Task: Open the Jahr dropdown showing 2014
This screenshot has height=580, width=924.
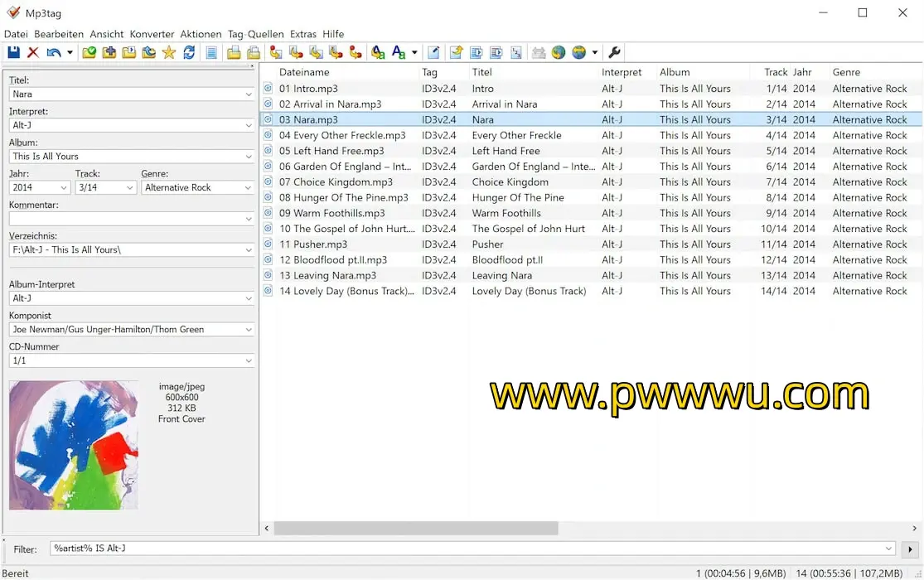Action: click(63, 188)
